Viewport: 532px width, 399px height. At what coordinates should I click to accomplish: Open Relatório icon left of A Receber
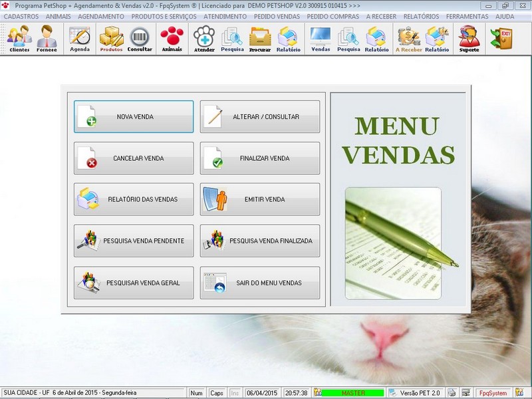click(x=376, y=39)
